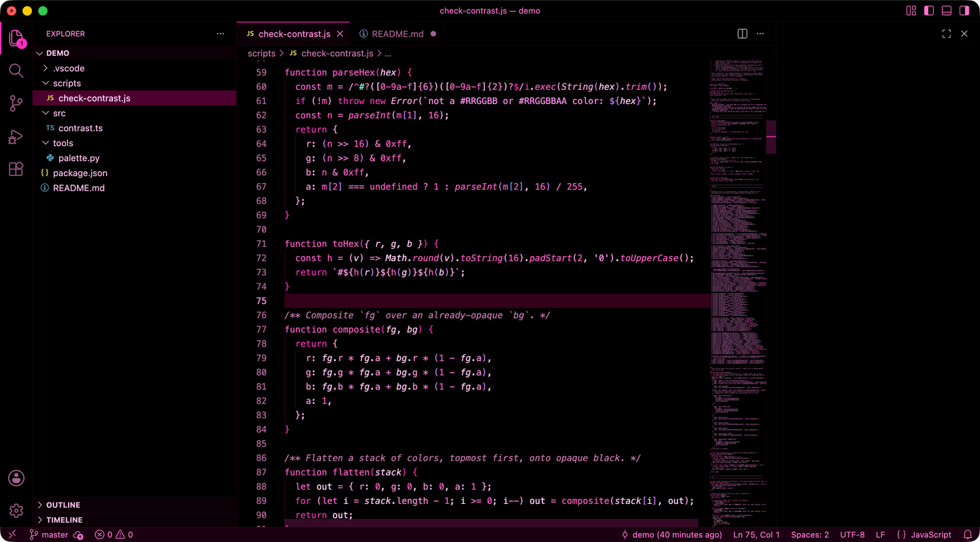
Task: Maximize the secondary panel size
Action: pos(947,33)
